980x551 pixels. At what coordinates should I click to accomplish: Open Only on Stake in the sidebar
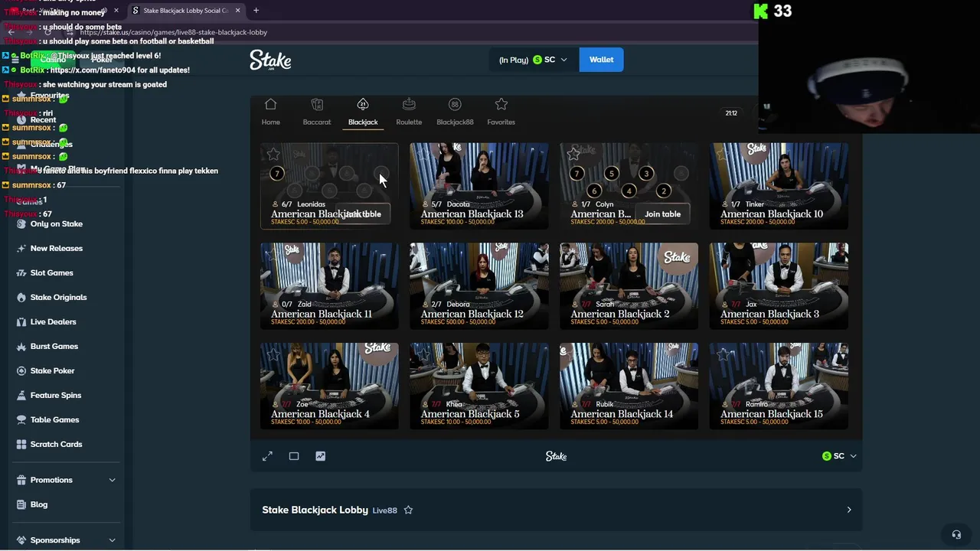57,224
